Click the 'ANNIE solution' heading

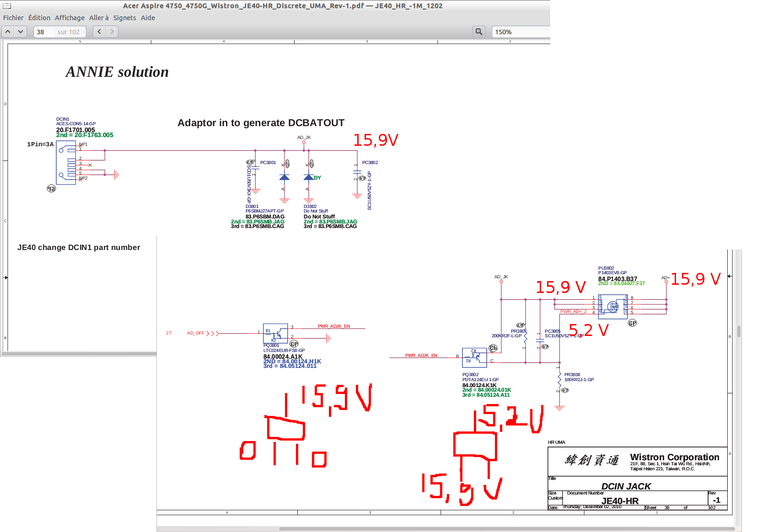click(x=117, y=72)
